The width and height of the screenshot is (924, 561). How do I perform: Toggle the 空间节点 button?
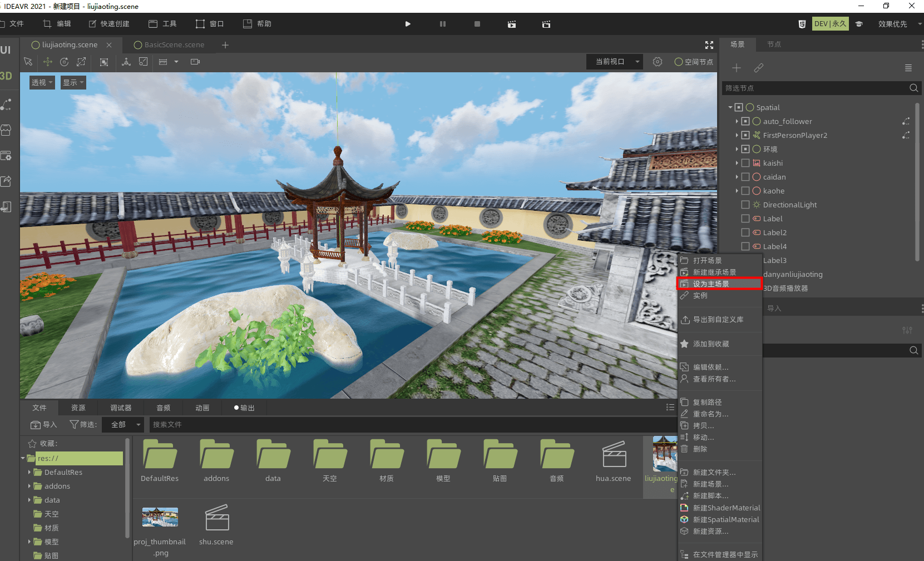694,62
